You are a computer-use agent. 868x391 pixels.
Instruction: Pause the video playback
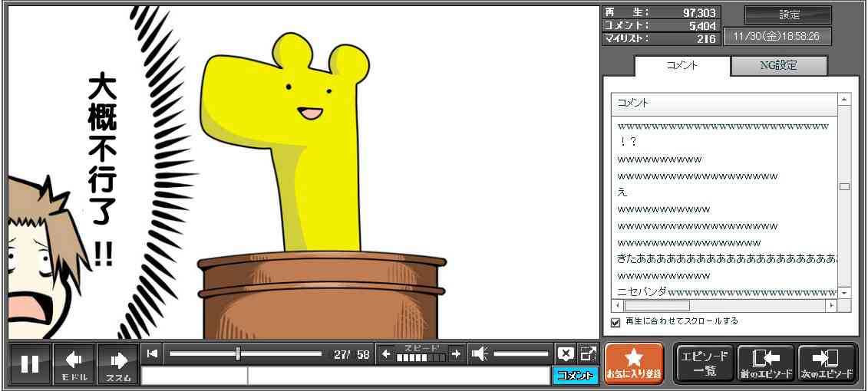tap(30, 363)
